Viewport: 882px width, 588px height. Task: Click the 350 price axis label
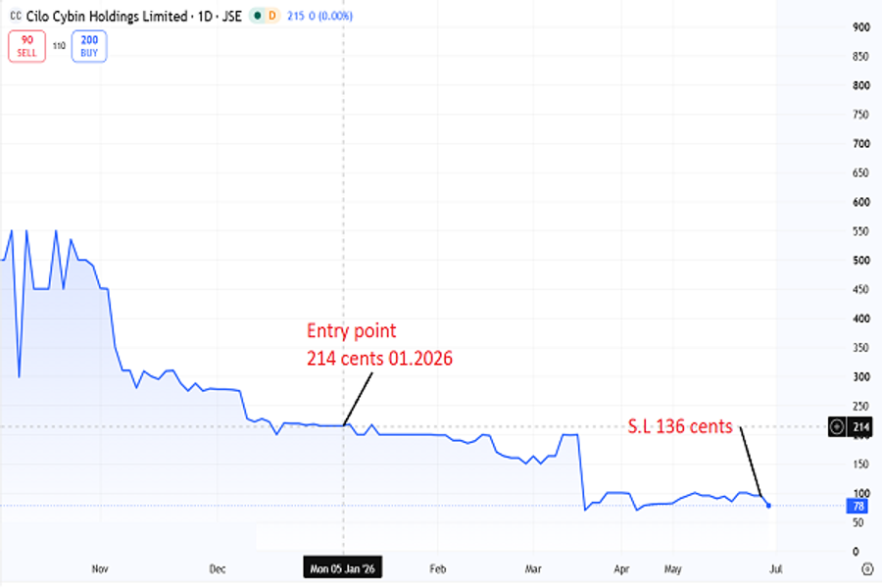(x=860, y=348)
